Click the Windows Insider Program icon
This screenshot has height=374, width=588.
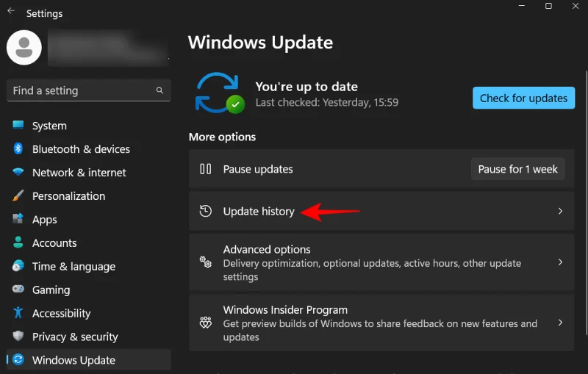[206, 323]
